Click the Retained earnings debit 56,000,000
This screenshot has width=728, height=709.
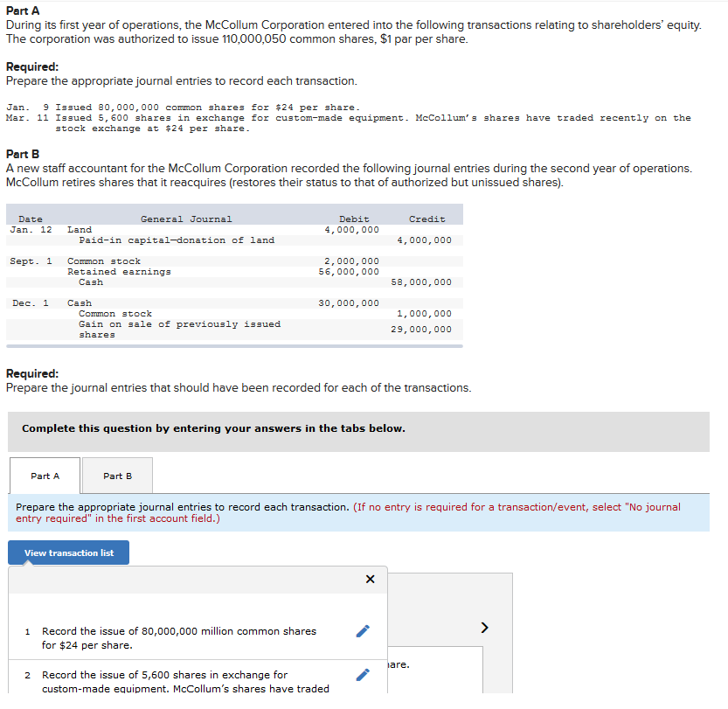tap(349, 272)
